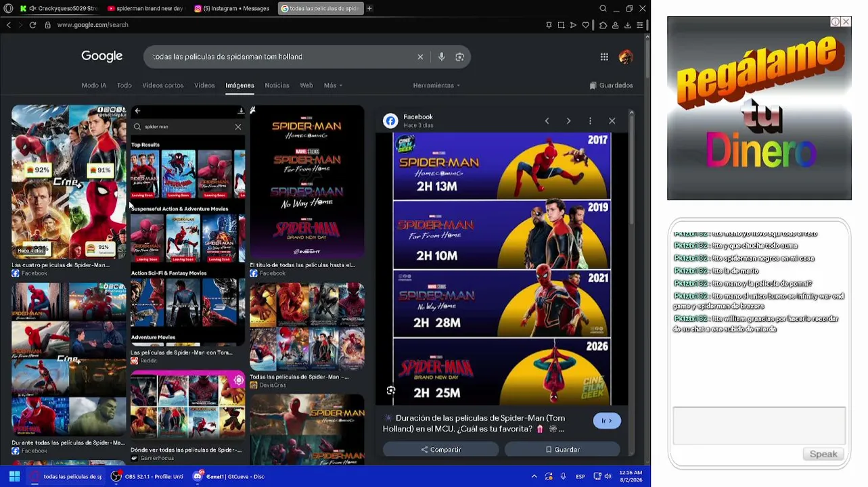Screen dimensions: 868x487
Task: Open ad info icon on the banner
Action: click(836, 22)
